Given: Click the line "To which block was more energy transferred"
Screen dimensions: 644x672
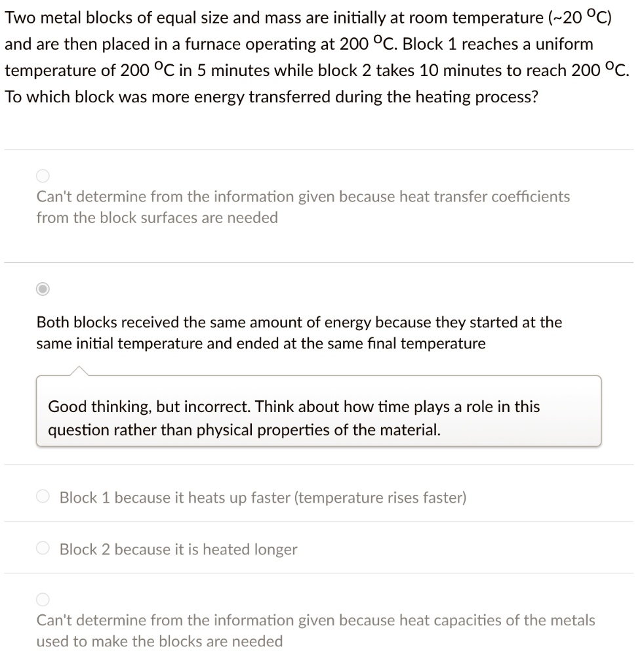Looking at the screenshot, I should (272, 96).
